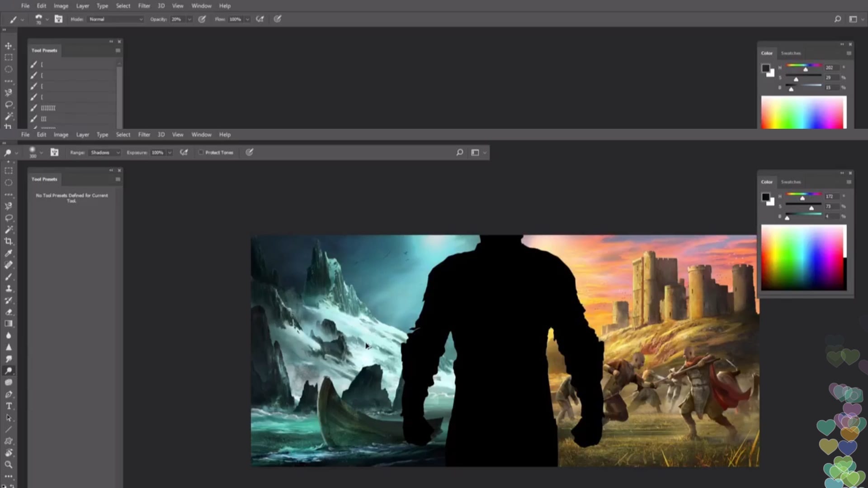Select the Zoom magnifier tool in toolbar
868x488 pixels.
tap(9, 465)
